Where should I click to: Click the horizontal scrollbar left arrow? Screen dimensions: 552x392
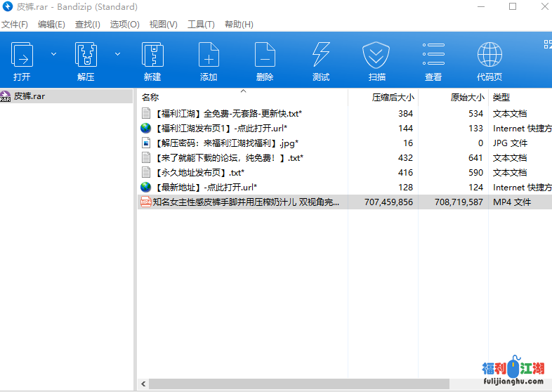(144, 384)
